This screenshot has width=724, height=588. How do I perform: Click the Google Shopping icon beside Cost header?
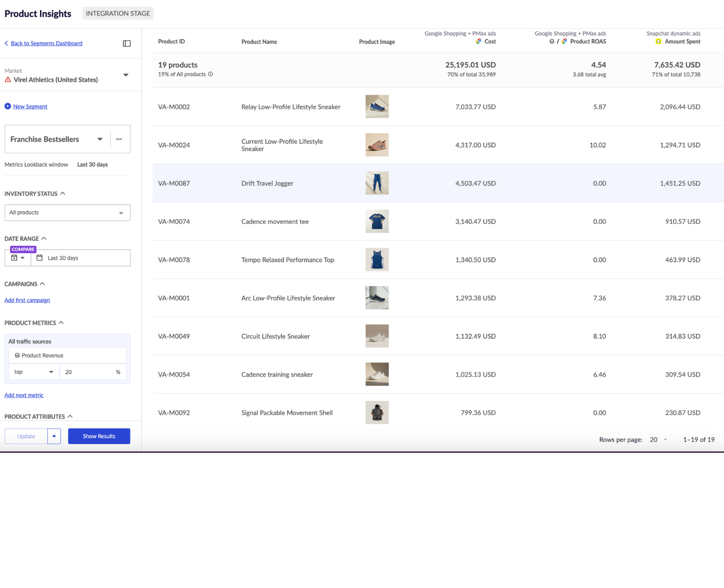tap(478, 42)
